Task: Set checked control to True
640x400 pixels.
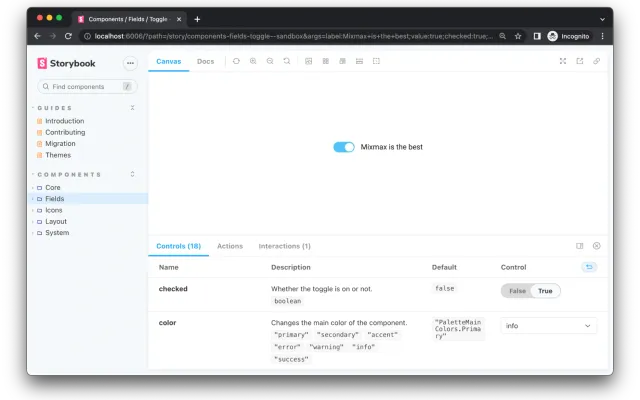Action: [x=545, y=291]
